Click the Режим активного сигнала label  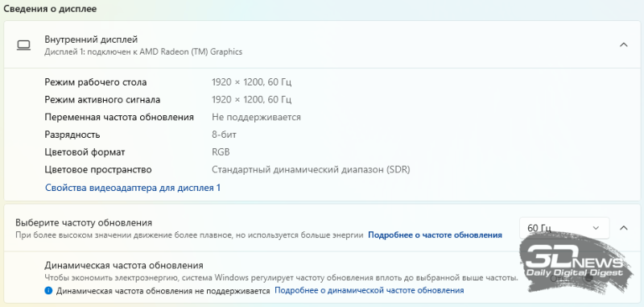coord(102,99)
